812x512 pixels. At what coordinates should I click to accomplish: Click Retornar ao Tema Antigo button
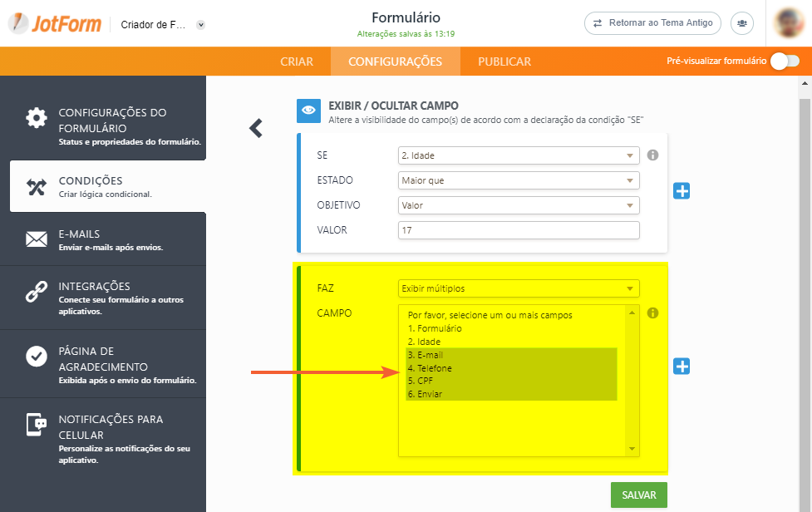[x=652, y=23]
